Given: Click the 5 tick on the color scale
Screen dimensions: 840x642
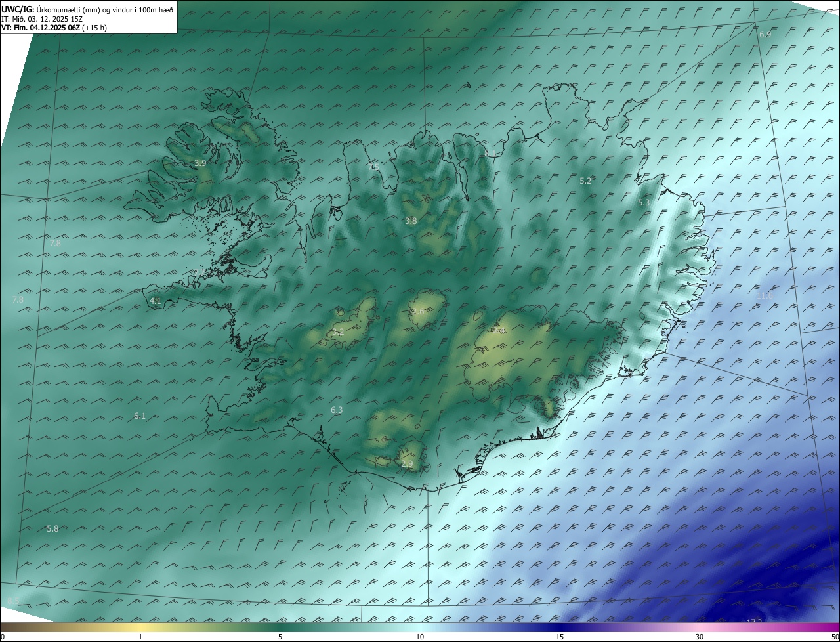Looking at the screenshot, I should 280,637.
